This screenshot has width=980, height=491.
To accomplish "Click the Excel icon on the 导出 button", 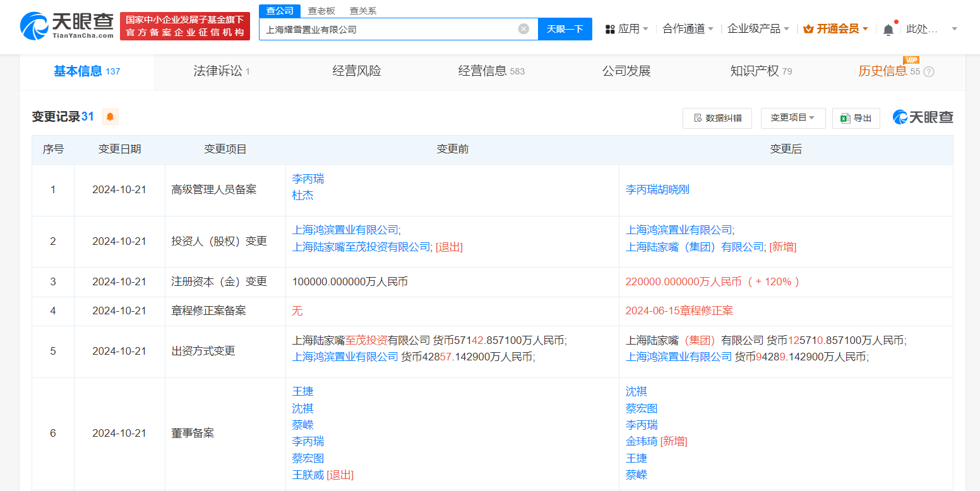I will [846, 118].
